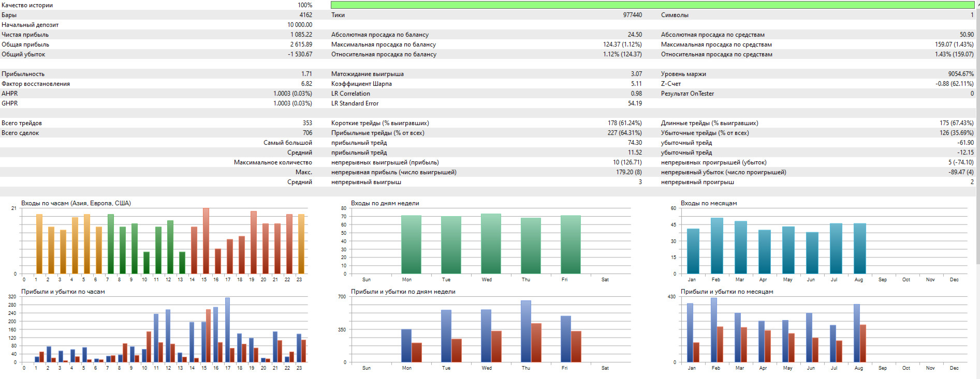Select the history quality value '100%'
Screen dimensions: 980x379
305,5
